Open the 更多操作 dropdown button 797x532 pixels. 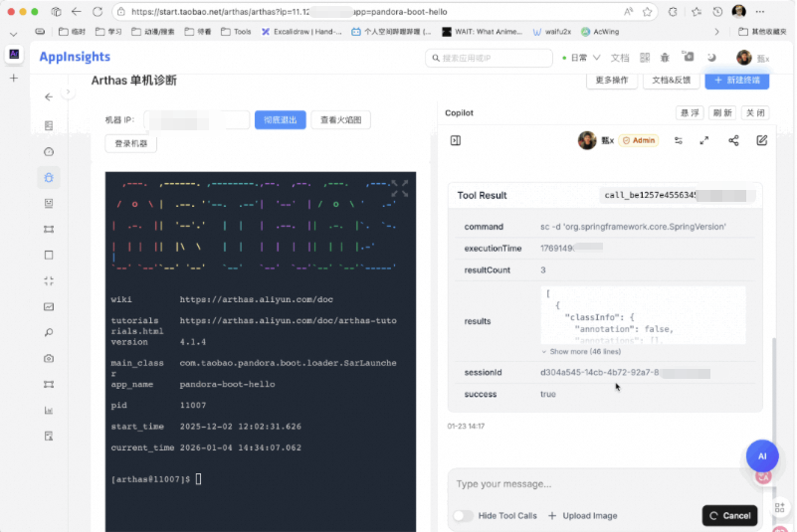point(611,81)
